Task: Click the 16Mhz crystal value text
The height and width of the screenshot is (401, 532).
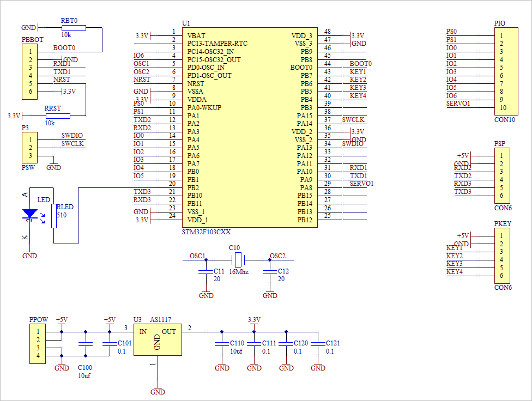Action: [x=239, y=272]
